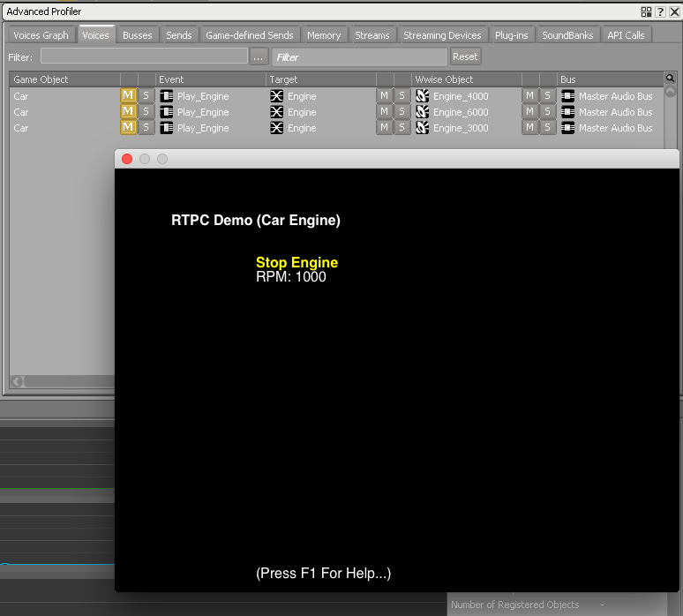683x616 pixels.
Task: Close the RTPC Demo window with red button
Action: [127, 159]
